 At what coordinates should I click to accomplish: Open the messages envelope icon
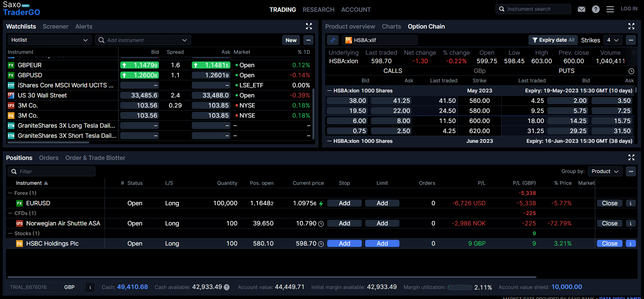[582, 9]
